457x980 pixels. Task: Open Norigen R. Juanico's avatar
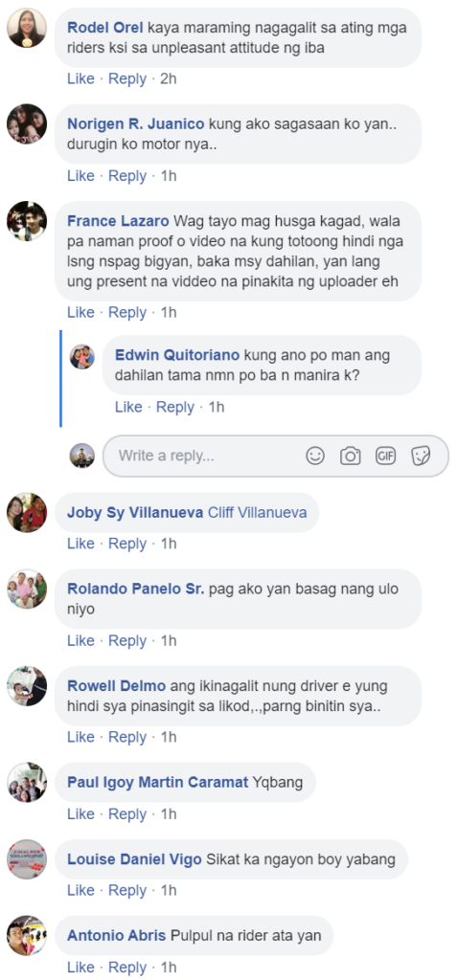27,123
